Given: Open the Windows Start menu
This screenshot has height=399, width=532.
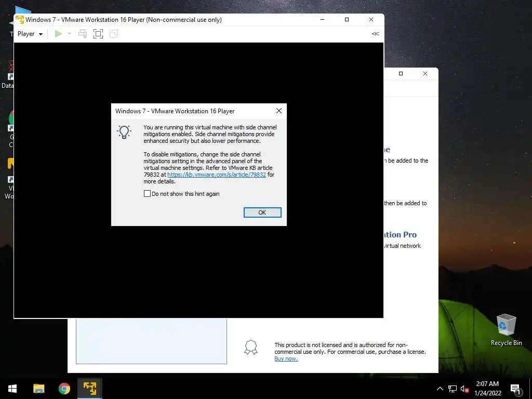Looking at the screenshot, I should point(12,389).
